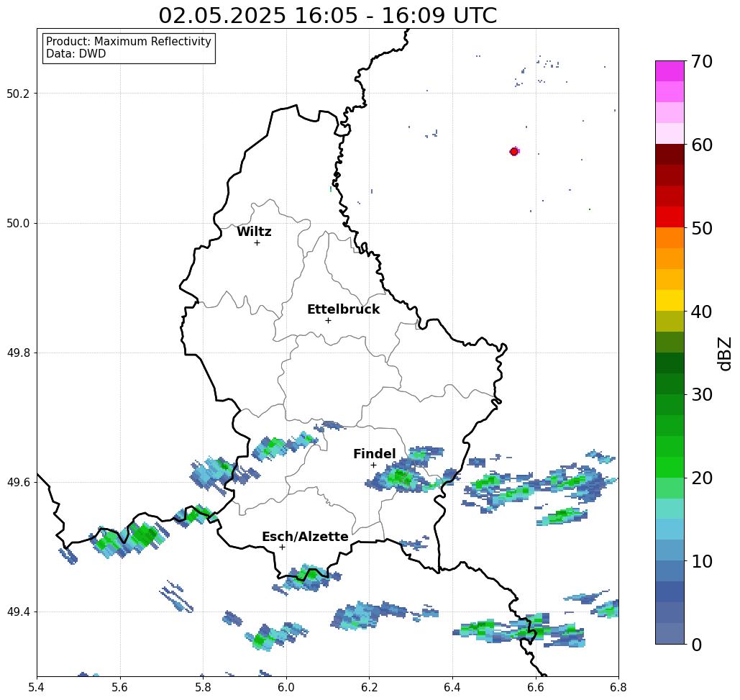The image size is (740, 700).
Task: Click the 0 label on the colorbar
Action: click(x=697, y=645)
